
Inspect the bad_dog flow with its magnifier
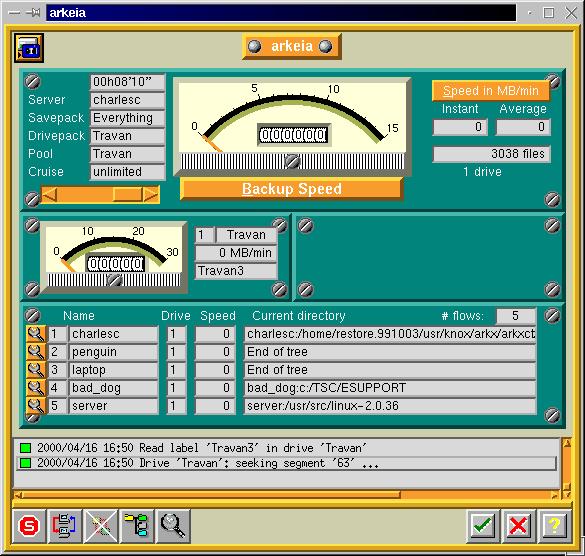click(35, 388)
